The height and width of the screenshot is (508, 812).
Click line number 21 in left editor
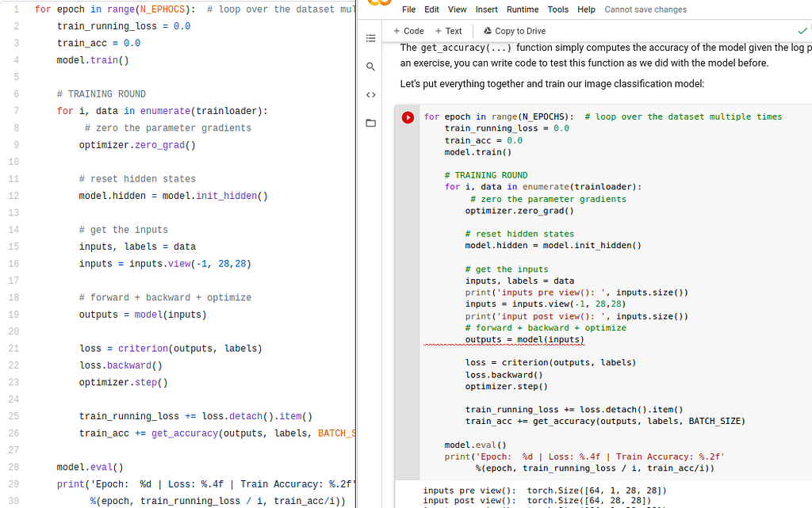13,349
